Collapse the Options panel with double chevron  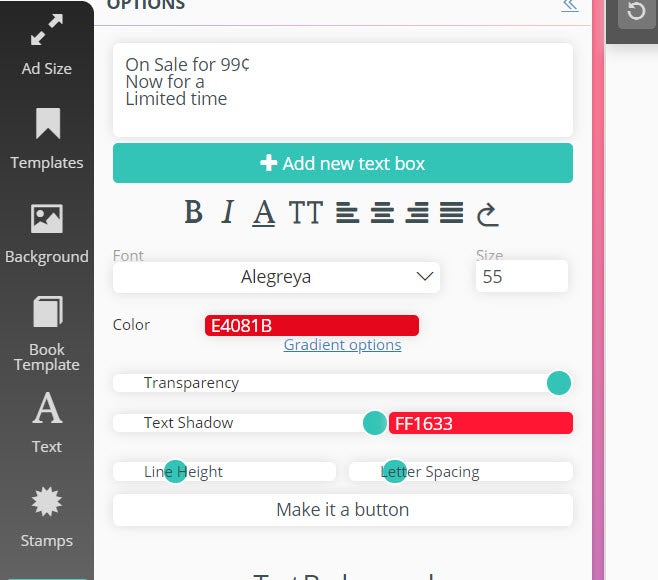pos(569,5)
